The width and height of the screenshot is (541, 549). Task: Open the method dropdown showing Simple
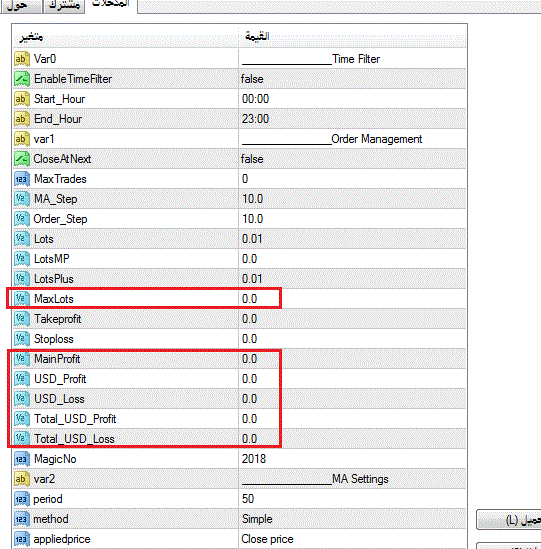[x=352, y=519]
